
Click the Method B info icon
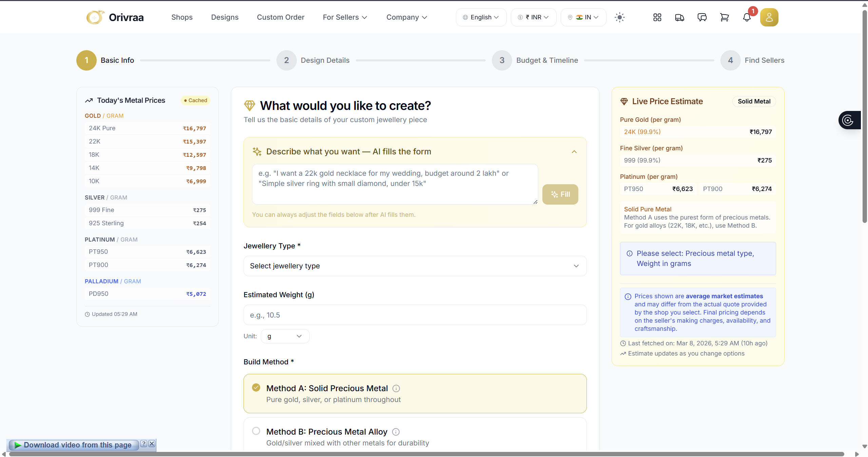pyautogui.click(x=396, y=432)
